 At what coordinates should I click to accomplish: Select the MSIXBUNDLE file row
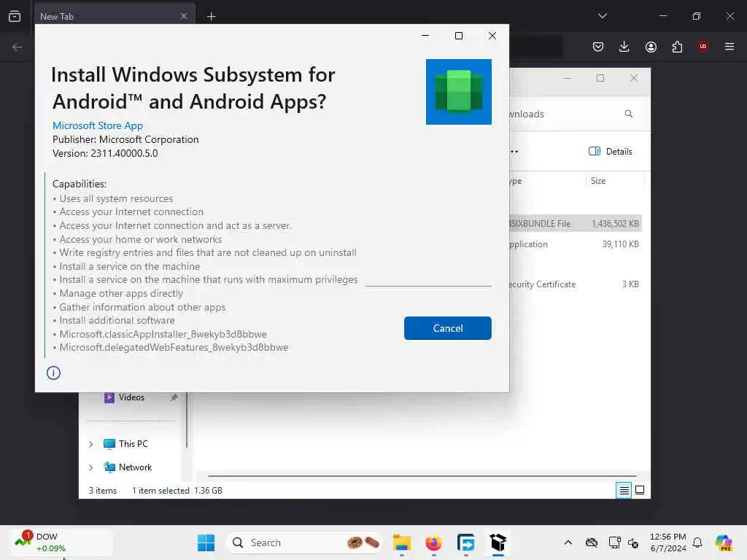pos(576,224)
